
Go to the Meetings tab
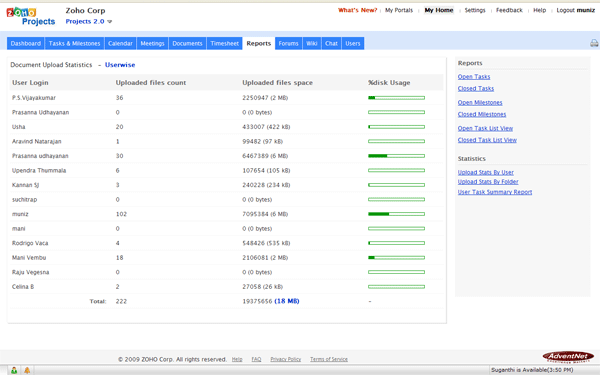point(152,43)
